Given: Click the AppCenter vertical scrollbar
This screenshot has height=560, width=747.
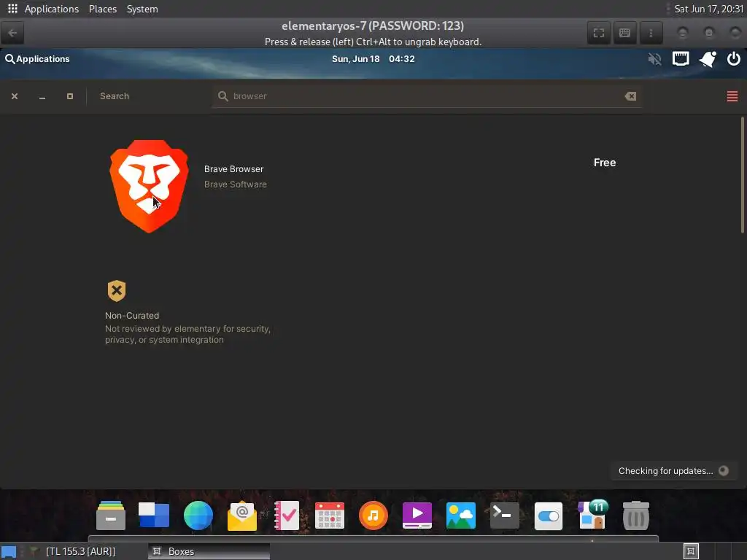Looking at the screenshot, I should (x=742, y=175).
